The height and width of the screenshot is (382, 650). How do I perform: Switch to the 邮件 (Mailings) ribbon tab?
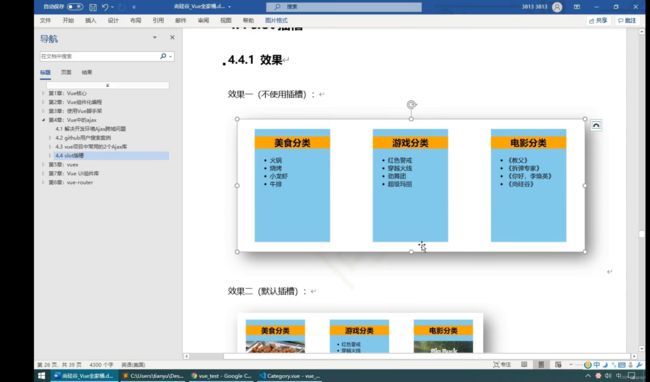[181, 20]
